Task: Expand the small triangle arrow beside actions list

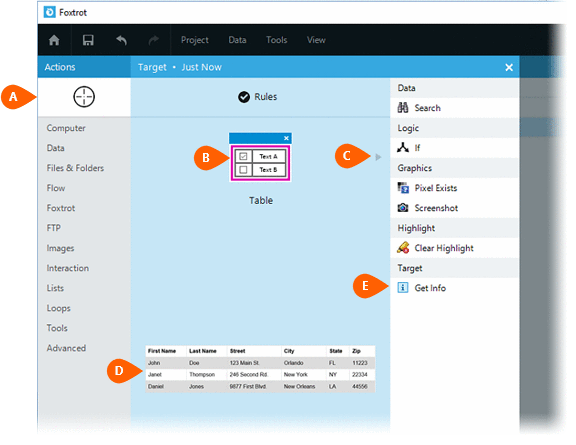Action: (x=378, y=157)
